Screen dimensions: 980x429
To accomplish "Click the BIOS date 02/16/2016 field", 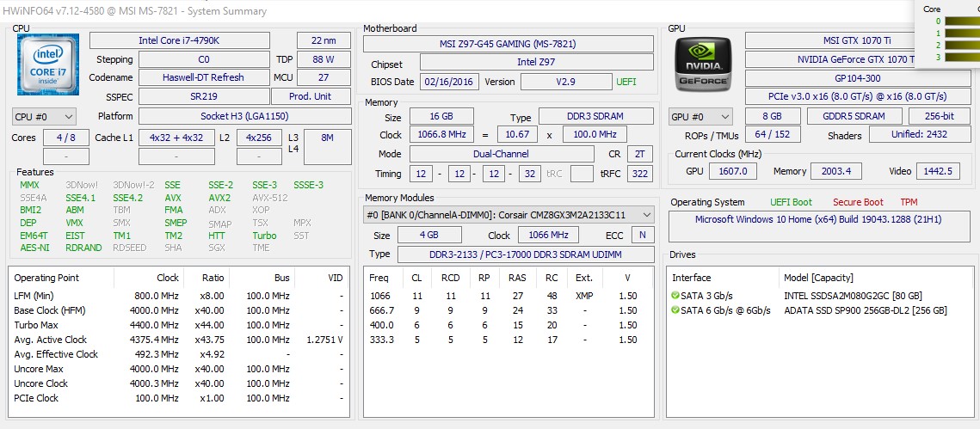I will click(x=450, y=82).
